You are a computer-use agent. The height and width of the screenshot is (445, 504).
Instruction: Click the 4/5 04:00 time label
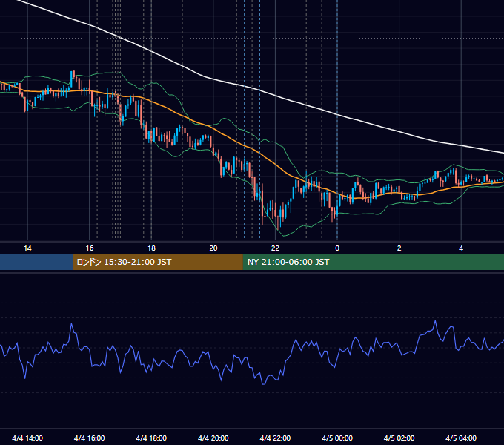tap(461, 438)
